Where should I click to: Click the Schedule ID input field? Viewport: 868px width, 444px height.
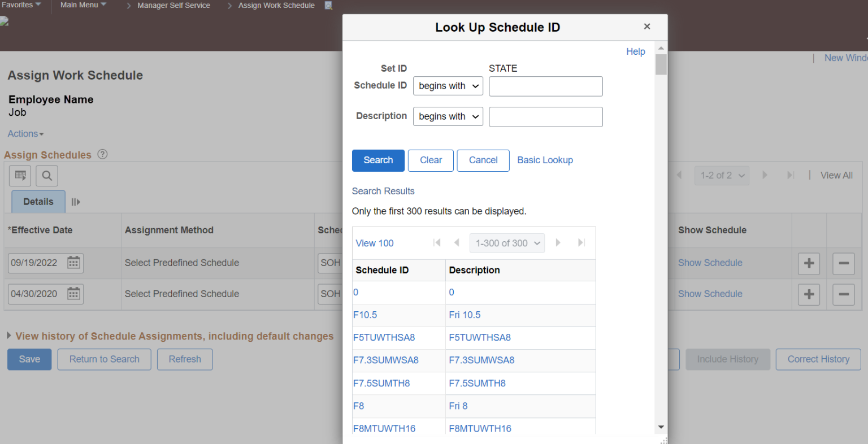click(545, 86)
